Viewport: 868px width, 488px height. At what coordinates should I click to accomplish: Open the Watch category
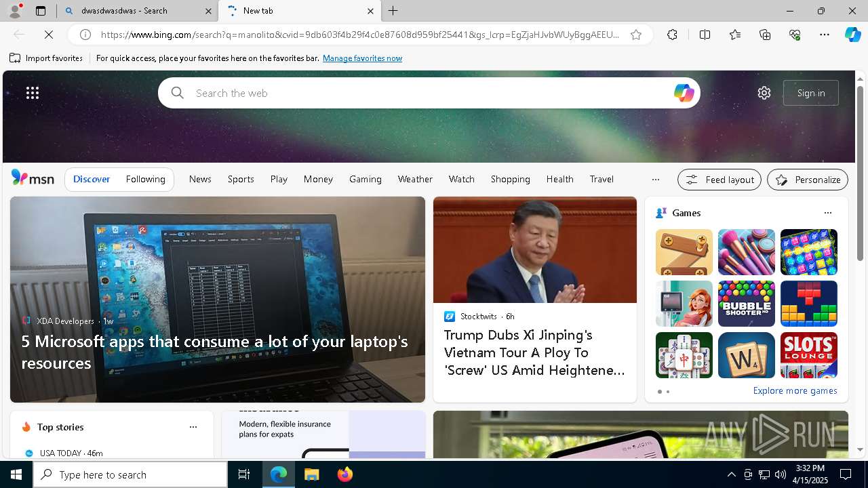pos(461,179)
